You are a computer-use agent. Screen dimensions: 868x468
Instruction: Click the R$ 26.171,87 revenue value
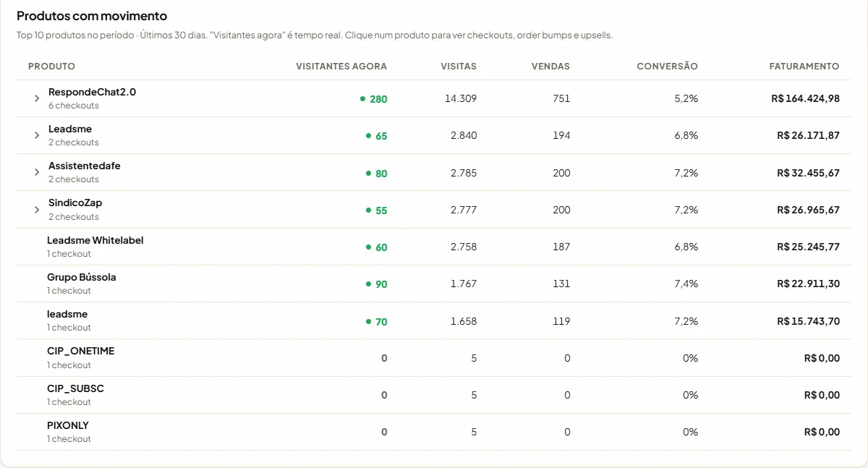(x=808, y=135)
